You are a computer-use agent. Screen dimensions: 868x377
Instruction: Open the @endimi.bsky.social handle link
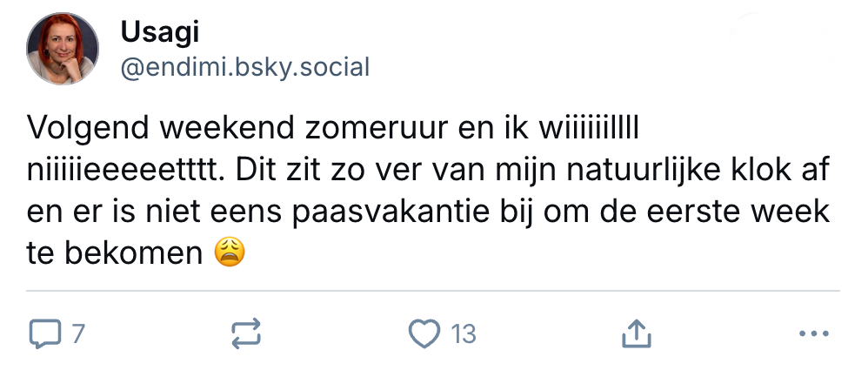coord(245,67)
